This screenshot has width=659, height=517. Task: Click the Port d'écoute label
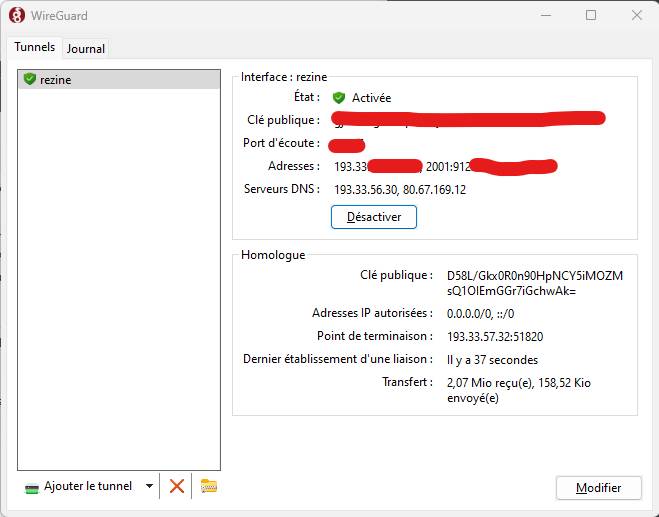pyautogui.click(x=281, y=143)
